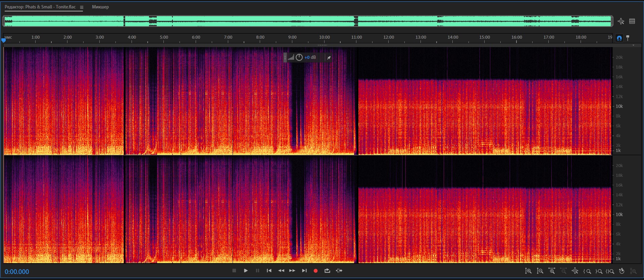
Task: Move playhead to the next marker
Action: pyautogui.click(x=304, y=271)
